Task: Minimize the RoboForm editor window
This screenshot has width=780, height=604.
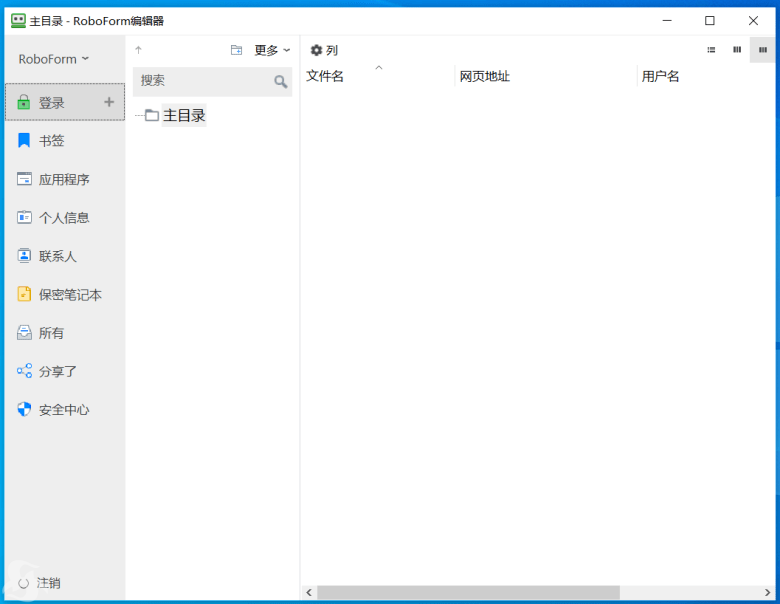Action: 667,20
